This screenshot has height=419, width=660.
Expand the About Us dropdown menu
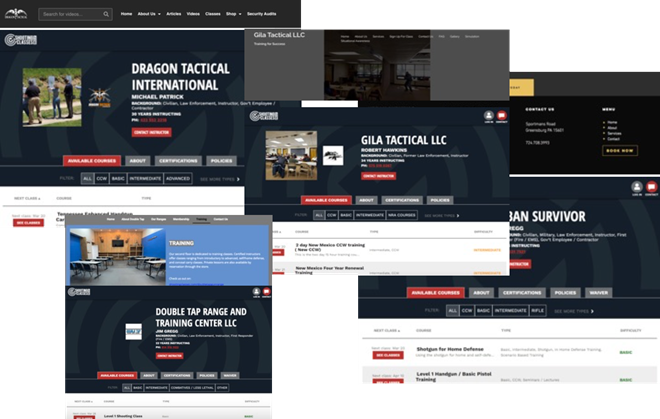point(149,14)
